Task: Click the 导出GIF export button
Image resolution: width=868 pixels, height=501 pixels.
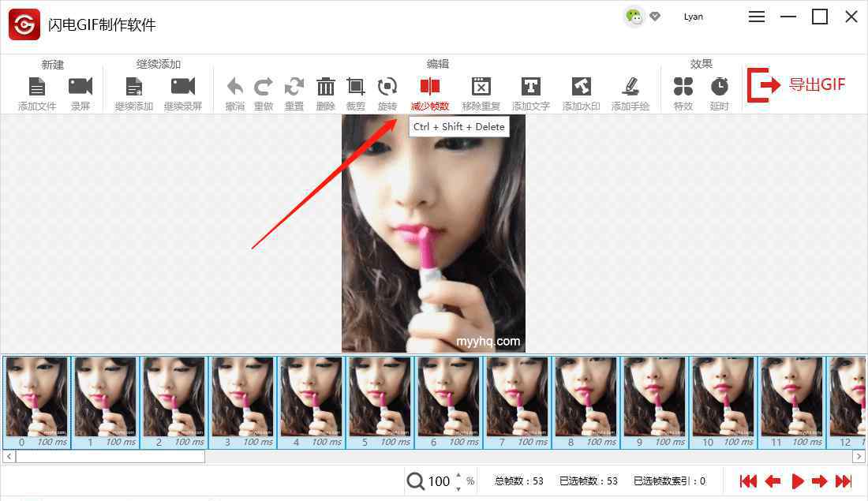Action: [x=797, y=85]
